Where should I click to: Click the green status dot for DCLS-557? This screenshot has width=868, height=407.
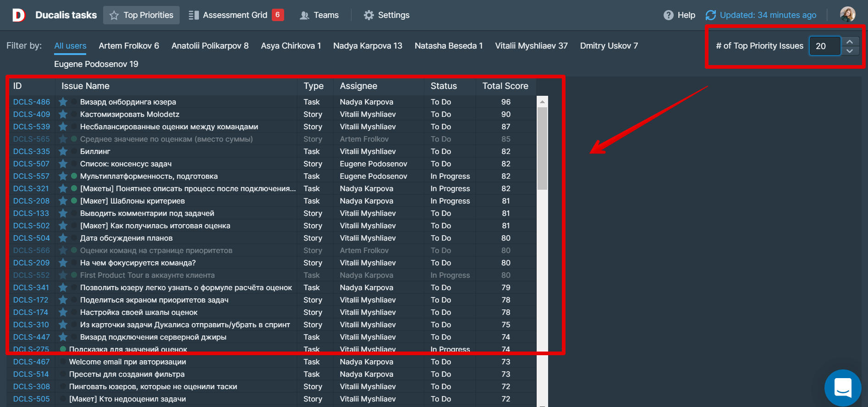[x=74, y=176]
